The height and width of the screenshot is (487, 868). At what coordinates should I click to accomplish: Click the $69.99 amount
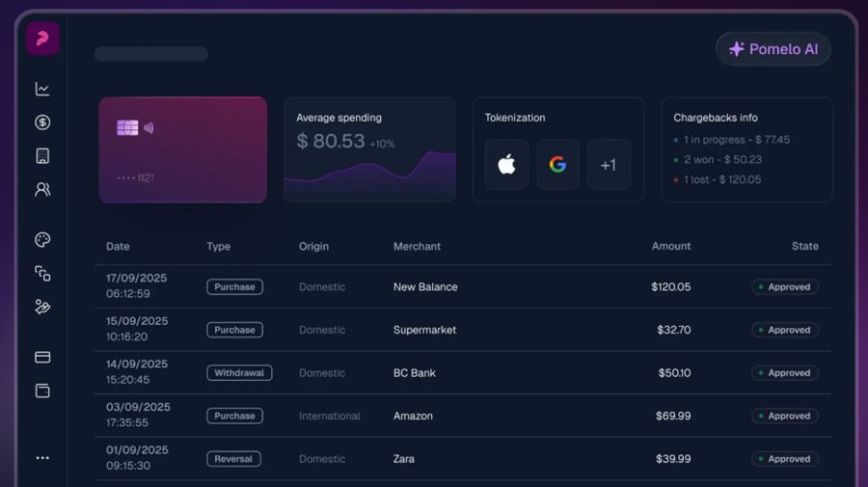(673, 416)
